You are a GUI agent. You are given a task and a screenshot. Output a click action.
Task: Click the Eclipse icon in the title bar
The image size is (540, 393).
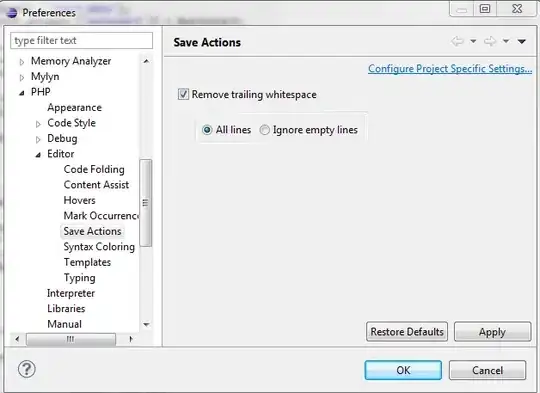[x=11, y=13]
